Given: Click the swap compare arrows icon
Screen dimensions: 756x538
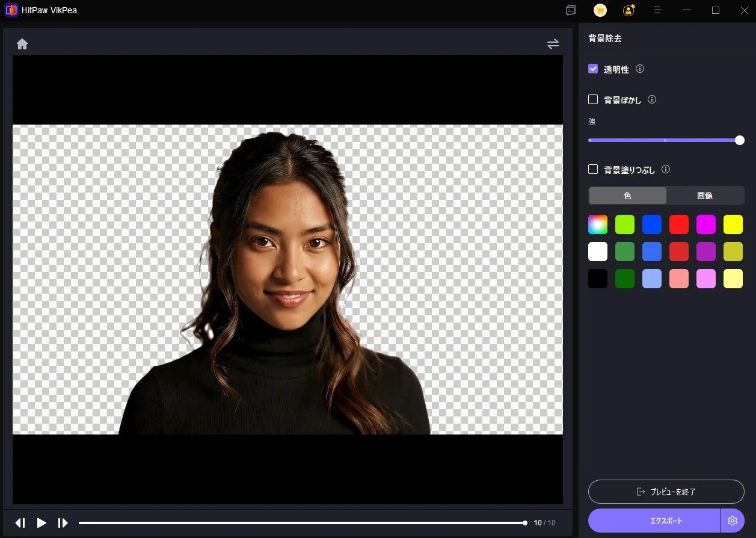Looking at the screenshot, I should [553, 44].
